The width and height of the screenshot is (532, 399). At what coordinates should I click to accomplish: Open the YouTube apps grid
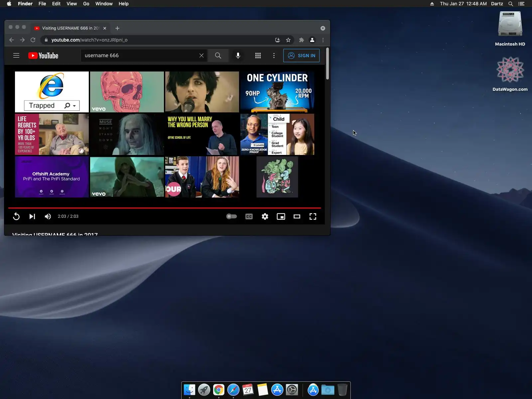[x=258, y=56]
